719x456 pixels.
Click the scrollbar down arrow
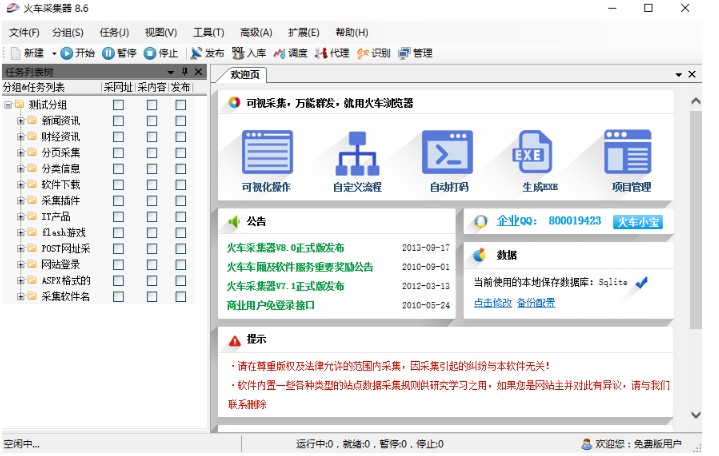(696, 415)
